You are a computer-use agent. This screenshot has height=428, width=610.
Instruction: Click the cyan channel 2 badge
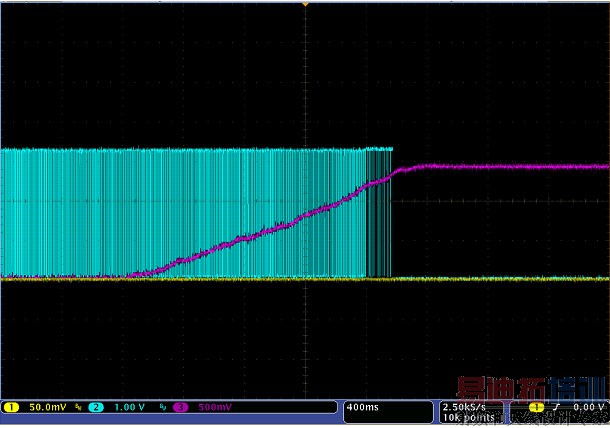click(x=95, y=408)
